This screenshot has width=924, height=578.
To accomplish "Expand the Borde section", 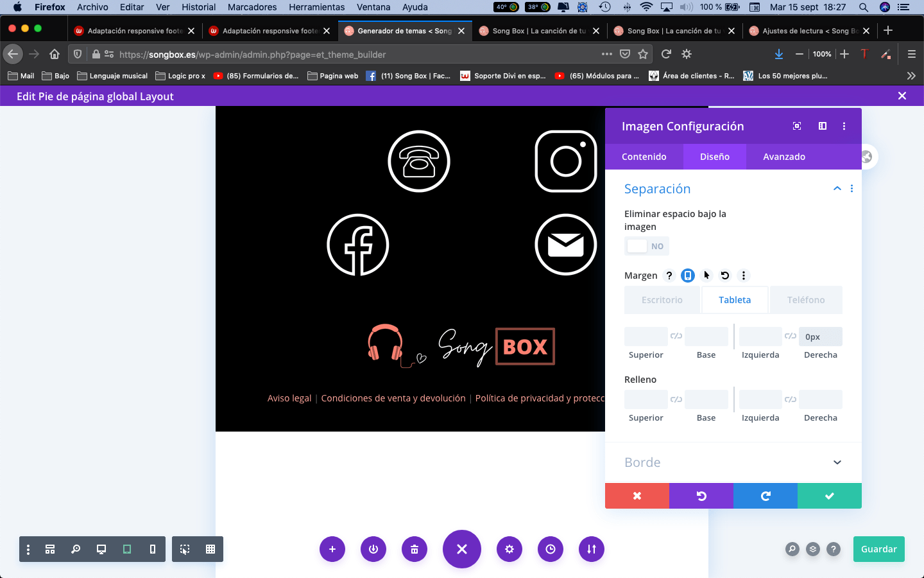I will pos(733,462).
